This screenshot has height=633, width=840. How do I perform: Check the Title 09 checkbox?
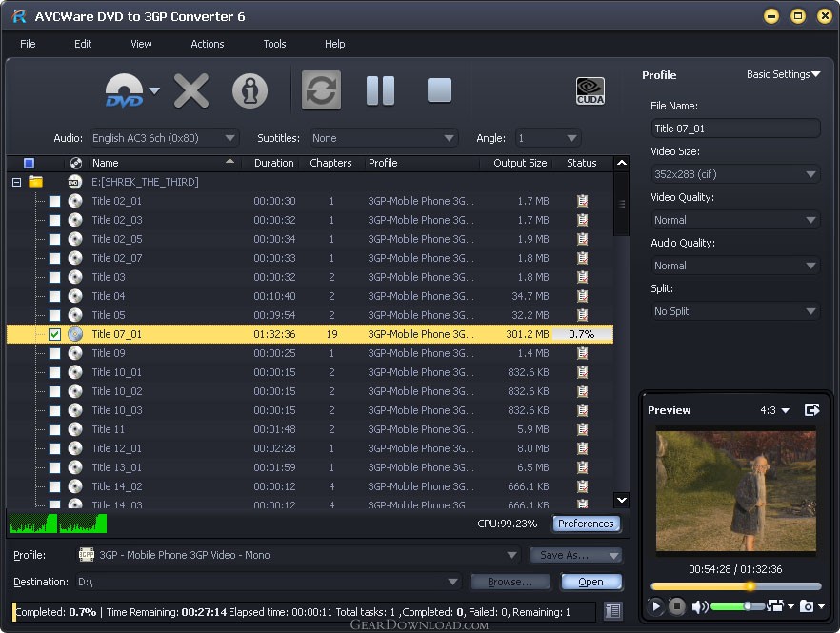[x=54, y=353]
